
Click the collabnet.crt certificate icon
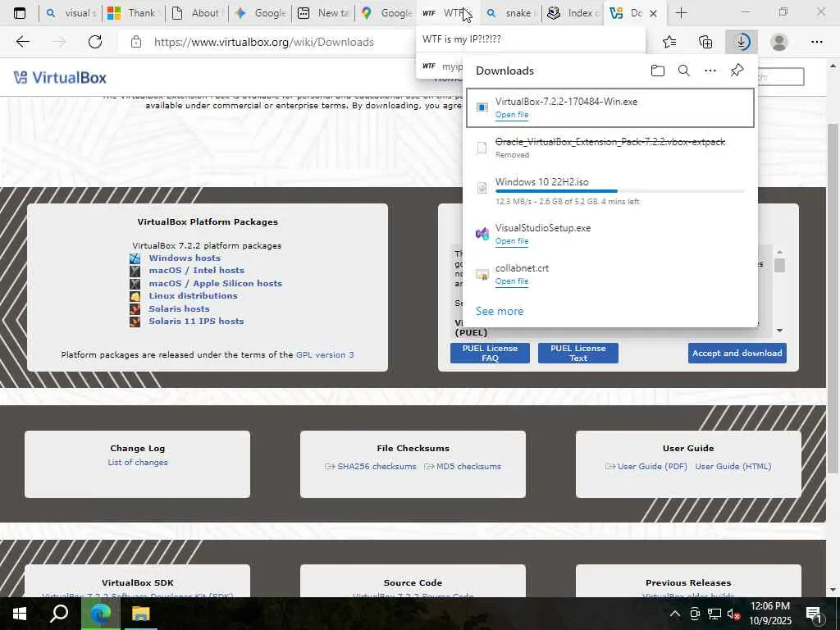[x=482, y=274]
